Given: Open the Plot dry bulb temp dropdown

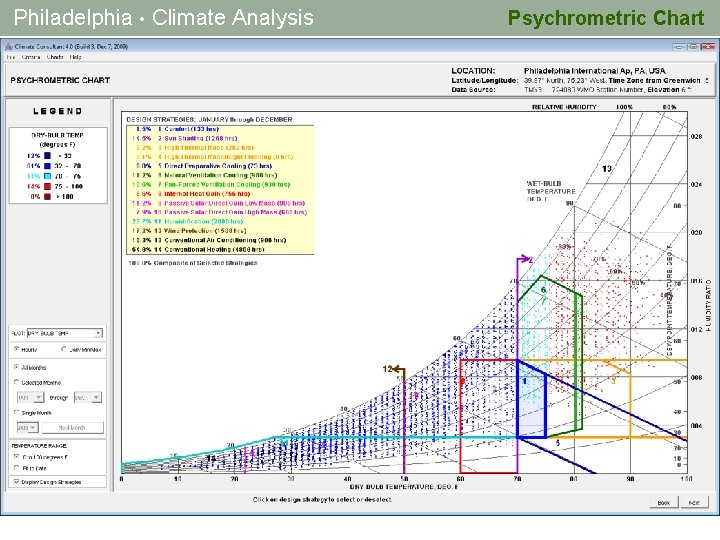Looking at the screenshot, I should [x=65, y=333].
